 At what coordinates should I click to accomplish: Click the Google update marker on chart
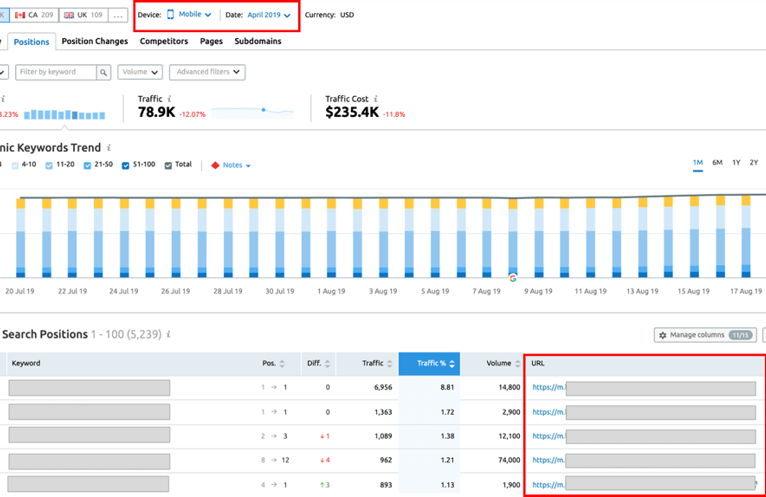point(513,277)
